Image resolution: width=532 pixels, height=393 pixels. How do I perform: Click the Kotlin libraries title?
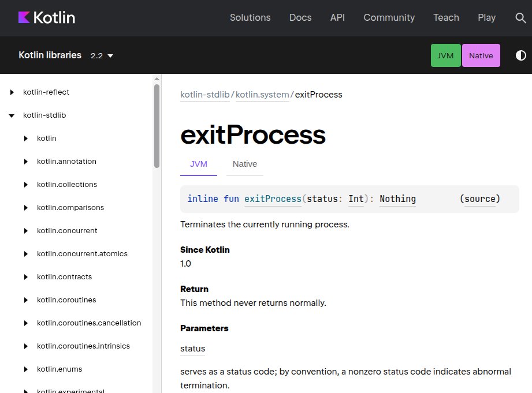click(50, 55)
